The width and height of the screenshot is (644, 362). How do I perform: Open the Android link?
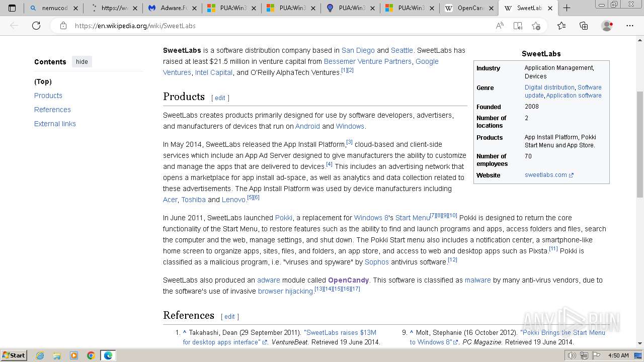pos(307,126)
